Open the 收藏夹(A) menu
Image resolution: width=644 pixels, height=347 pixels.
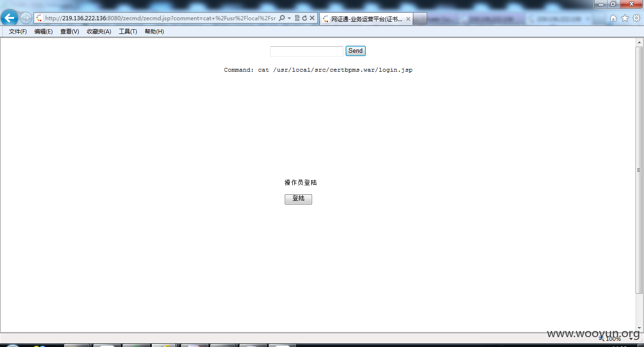(x=99, y=32)
